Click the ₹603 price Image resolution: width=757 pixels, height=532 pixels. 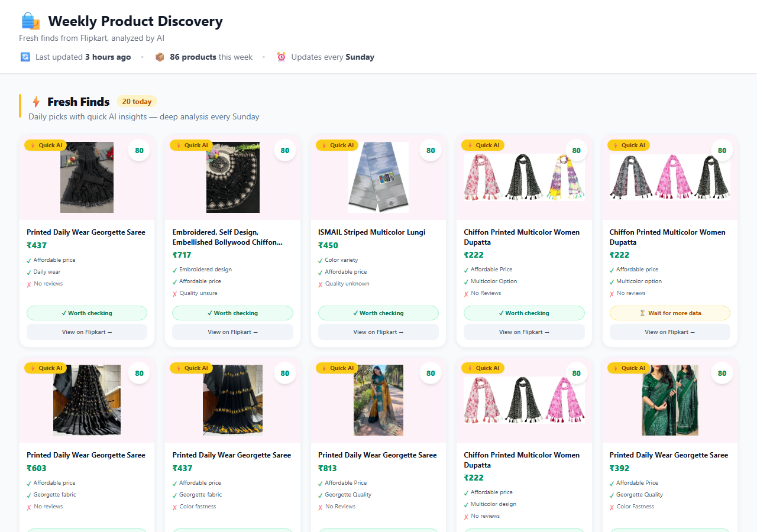click(37, 468)
